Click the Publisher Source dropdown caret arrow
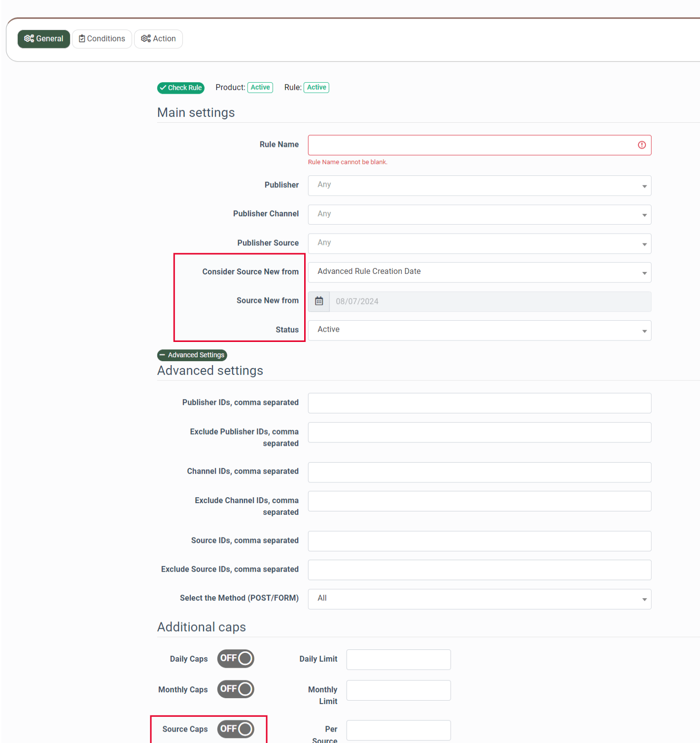Viewport: 700px width, 743px height. coord(644,244)
